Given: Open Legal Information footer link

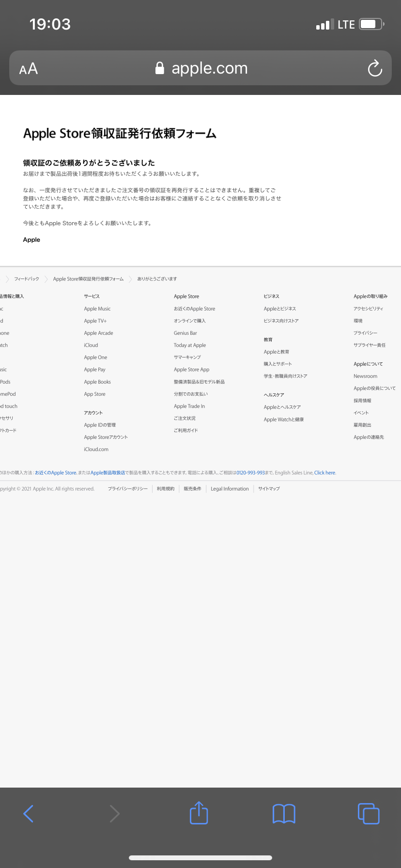Looking at the screenshot, I should click(x=230, y=489).
